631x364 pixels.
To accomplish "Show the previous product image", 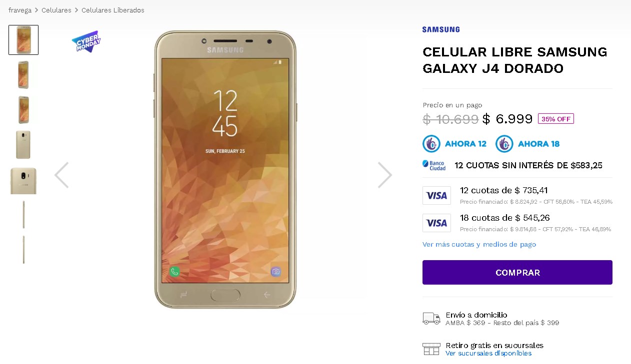I will click(x=61, y=175).
